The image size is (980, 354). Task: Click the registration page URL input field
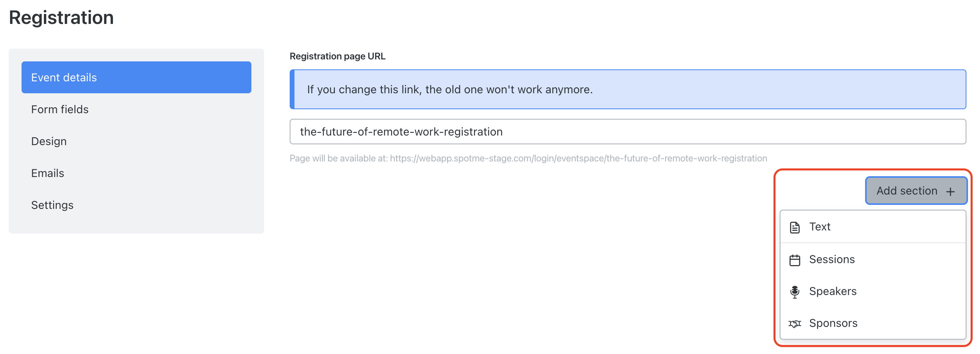pyautogui.click(x=628, y=132)
